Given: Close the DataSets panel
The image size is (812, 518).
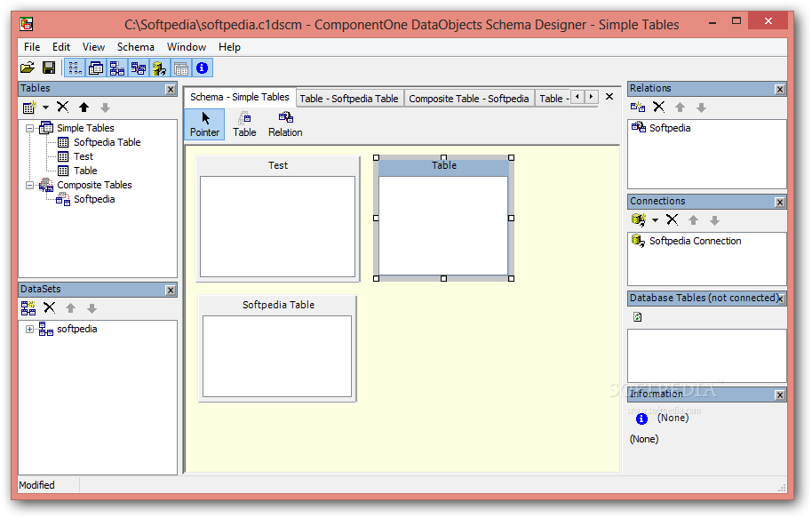Looking at the screenshot, I should click(171, 290).
